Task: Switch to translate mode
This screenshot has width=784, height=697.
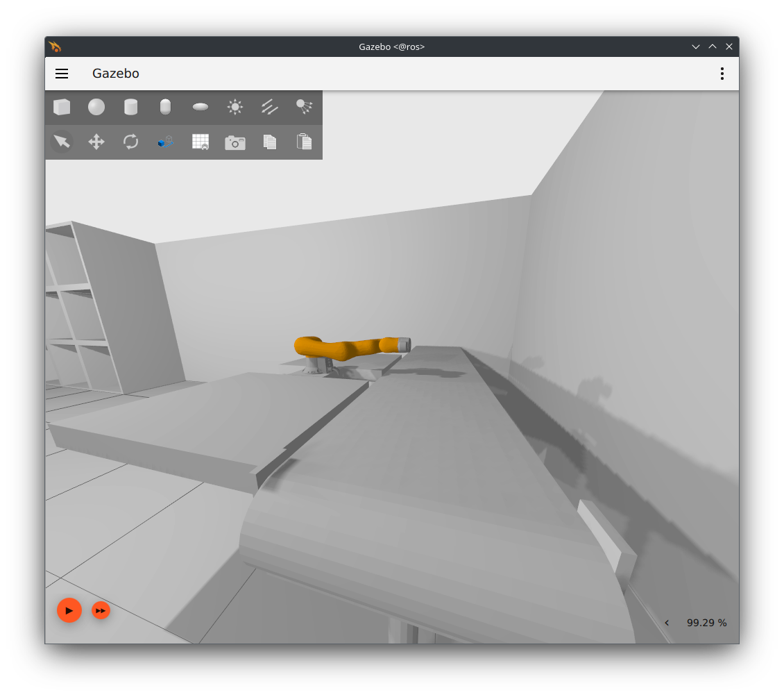Action: click(x=96, y=142)
